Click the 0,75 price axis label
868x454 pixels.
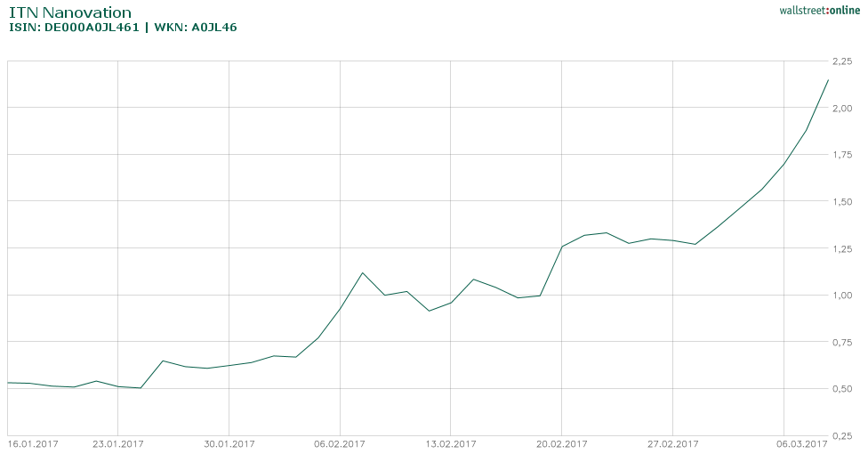pyautogui.click(x=841, y=342)
